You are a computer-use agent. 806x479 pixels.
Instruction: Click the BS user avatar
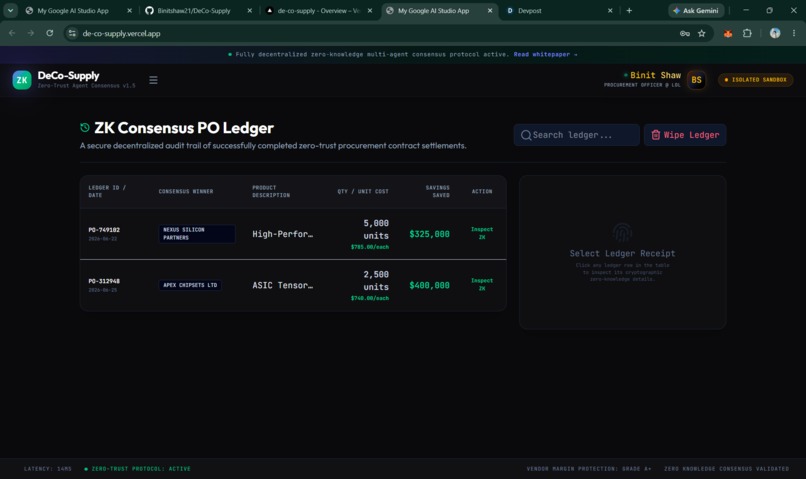coord(697,80)
